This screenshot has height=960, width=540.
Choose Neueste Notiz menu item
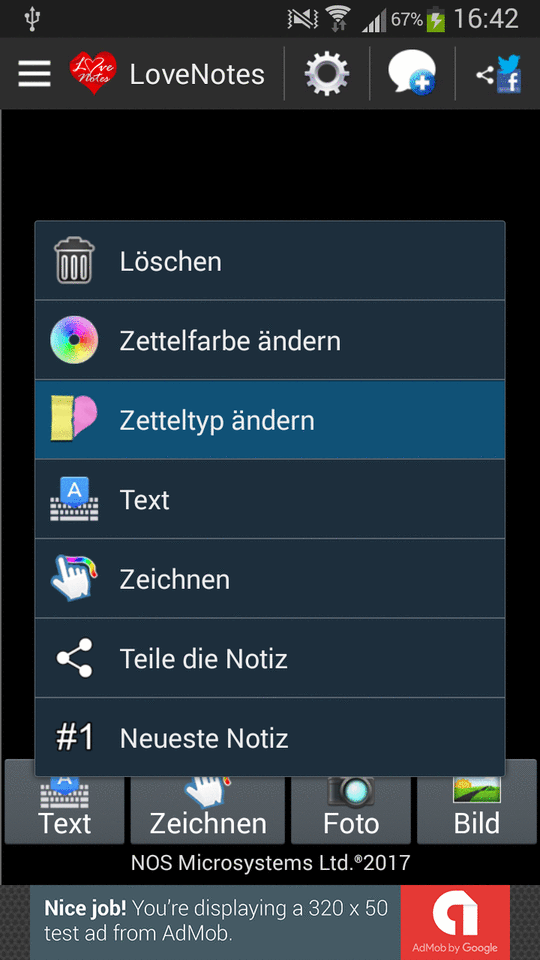(270, 737)
